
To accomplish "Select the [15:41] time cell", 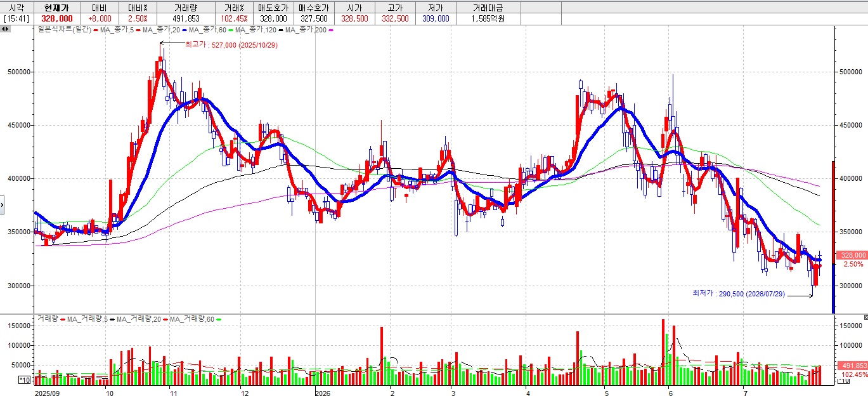I will tap(15, 19).
